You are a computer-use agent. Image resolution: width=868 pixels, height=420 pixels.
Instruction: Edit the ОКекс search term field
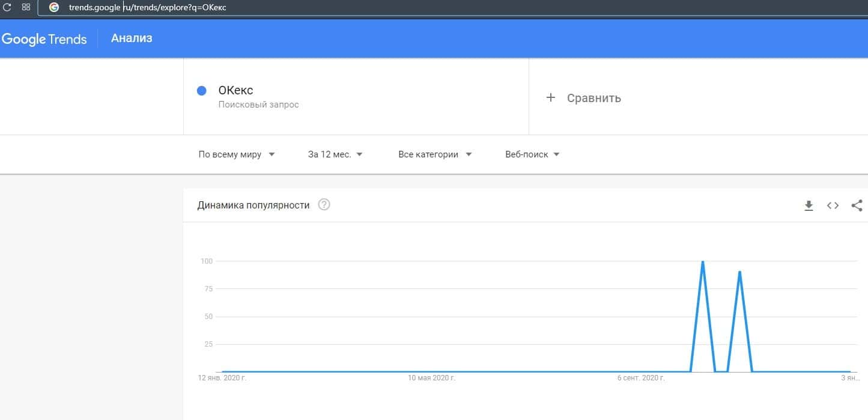[x=236, y=91]
